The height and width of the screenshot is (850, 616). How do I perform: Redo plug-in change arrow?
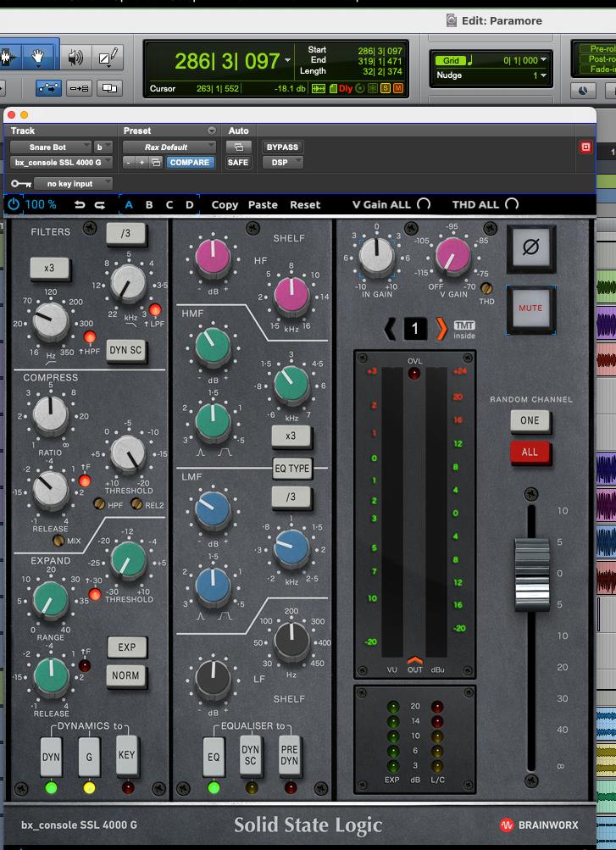100,205
